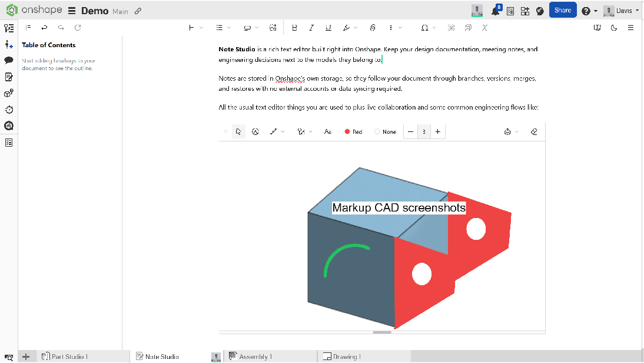Open the search-globe sidebar icon

tap(9, 126)
